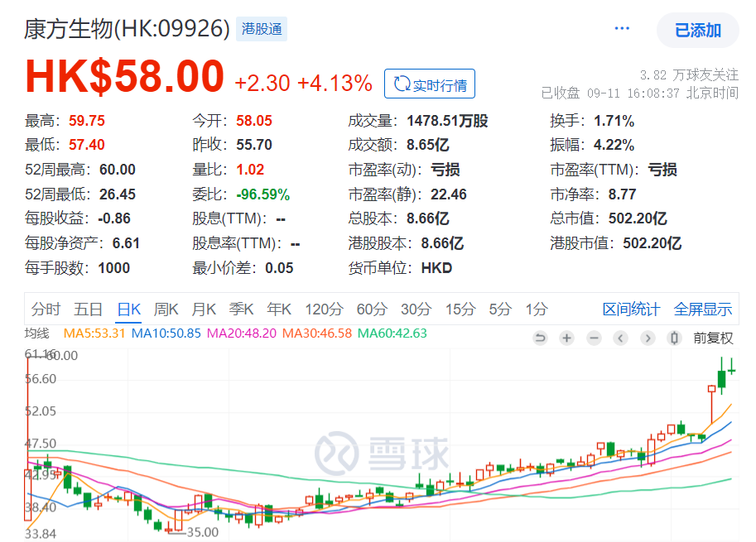Click the 均线 moving average label

pyautogui.click(x=37, y=333)
